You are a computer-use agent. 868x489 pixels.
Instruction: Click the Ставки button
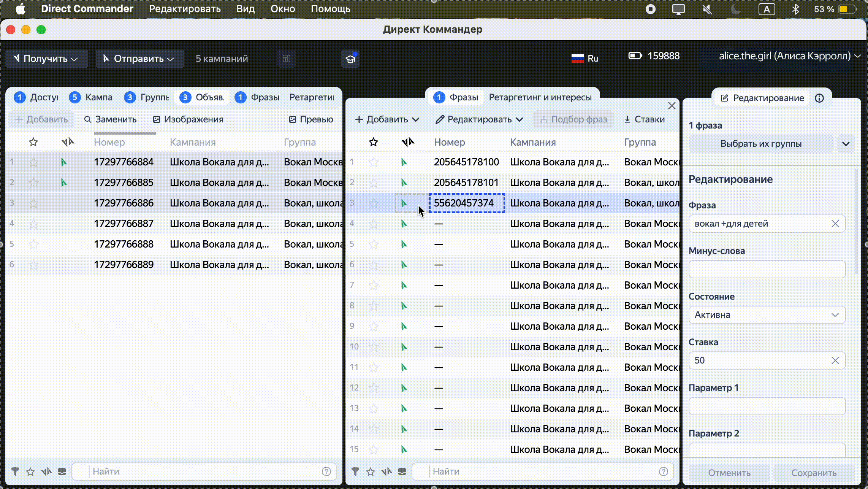click(x=644, y=119)
